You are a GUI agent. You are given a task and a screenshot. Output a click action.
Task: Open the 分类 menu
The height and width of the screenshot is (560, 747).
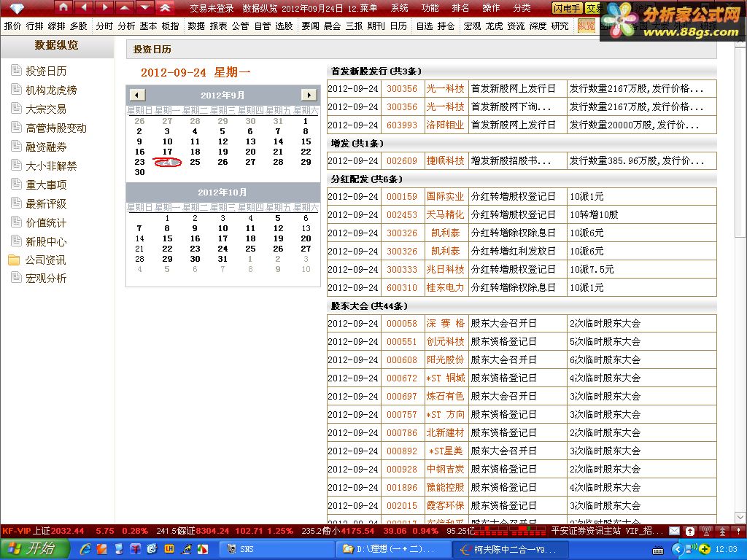point(522,8)
